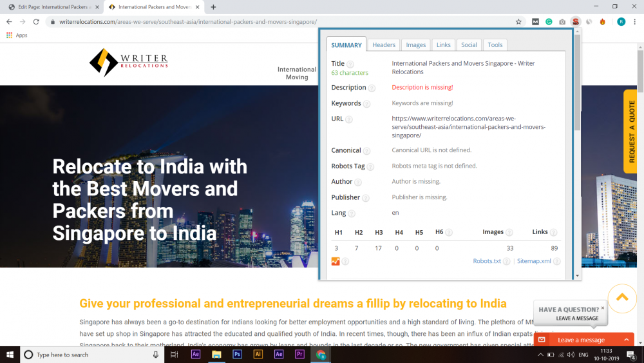Open the Chrome three-dot menu
The width and height of the screenshot is (644, 363).
635,21
